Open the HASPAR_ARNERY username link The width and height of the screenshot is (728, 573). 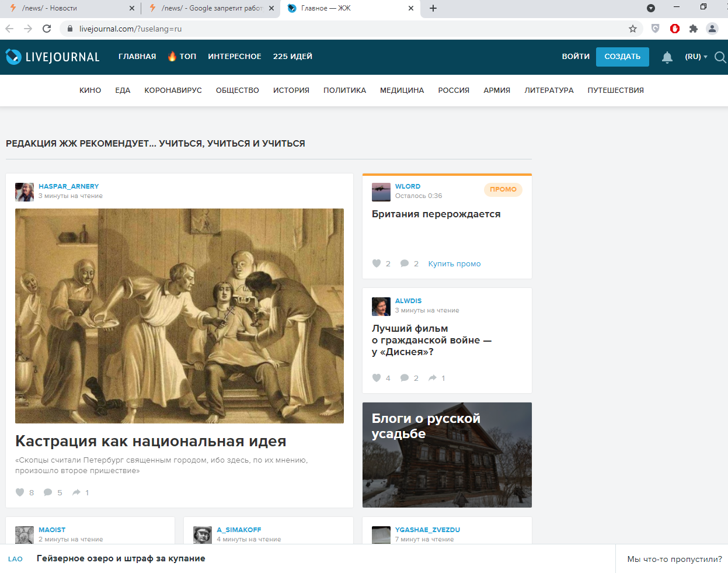(69, 186)
